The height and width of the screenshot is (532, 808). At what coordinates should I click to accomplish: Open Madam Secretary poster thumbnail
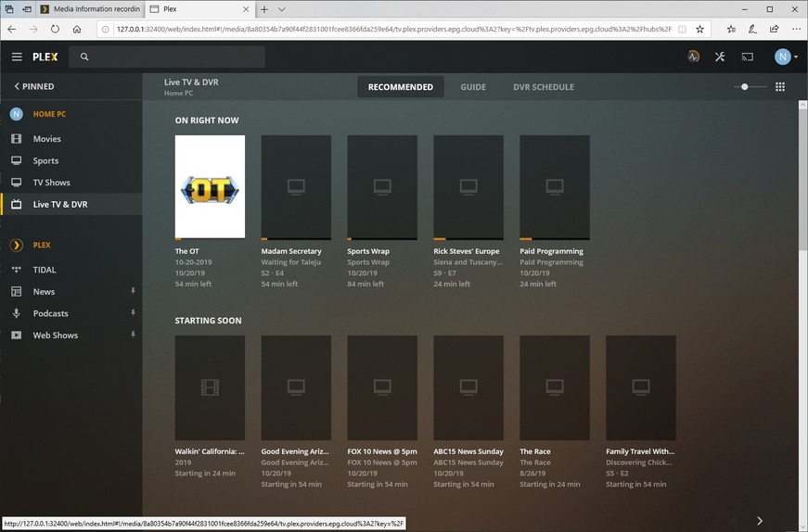(x=296, y=187)
